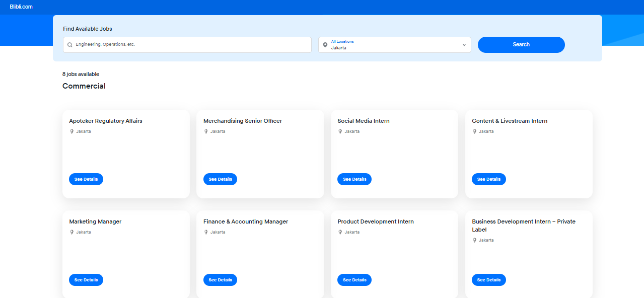Image resolution: width=644 pixels, height=298 pixels.
Task: Click location pin on Apoteker Regulatory Affairs card
Action: click(x=72, y=131)
